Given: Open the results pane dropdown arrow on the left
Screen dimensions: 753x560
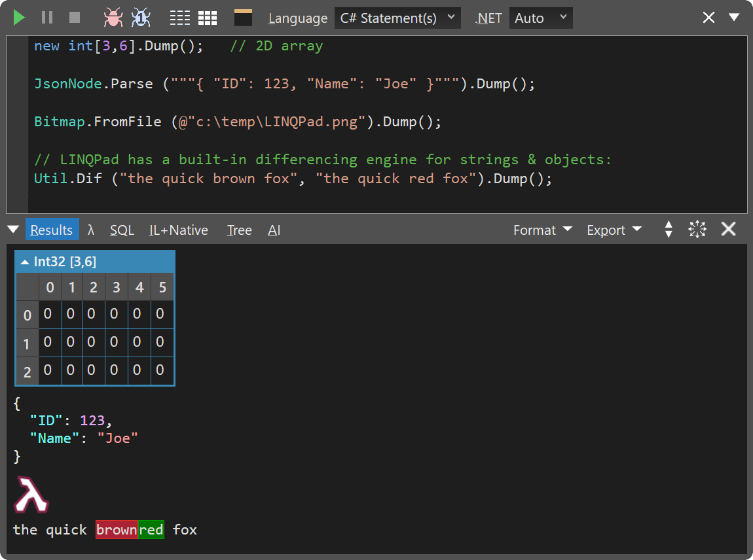Looking at the screenshot, I should [13, 229].
